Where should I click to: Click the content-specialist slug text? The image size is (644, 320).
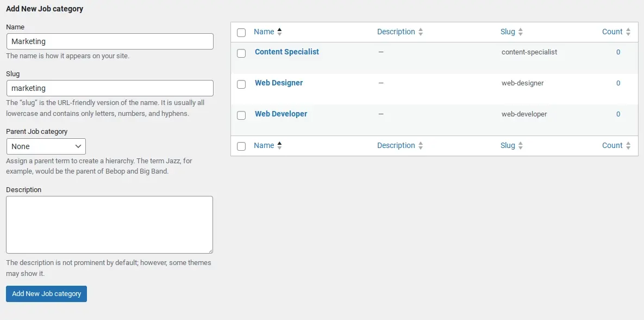(x=529, y=52)
